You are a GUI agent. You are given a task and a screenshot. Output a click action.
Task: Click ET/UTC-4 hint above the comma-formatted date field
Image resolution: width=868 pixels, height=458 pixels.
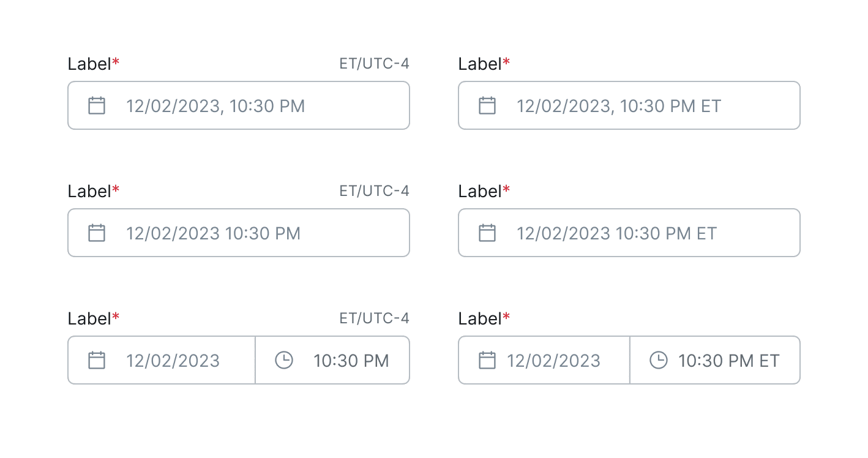(374, 63)
